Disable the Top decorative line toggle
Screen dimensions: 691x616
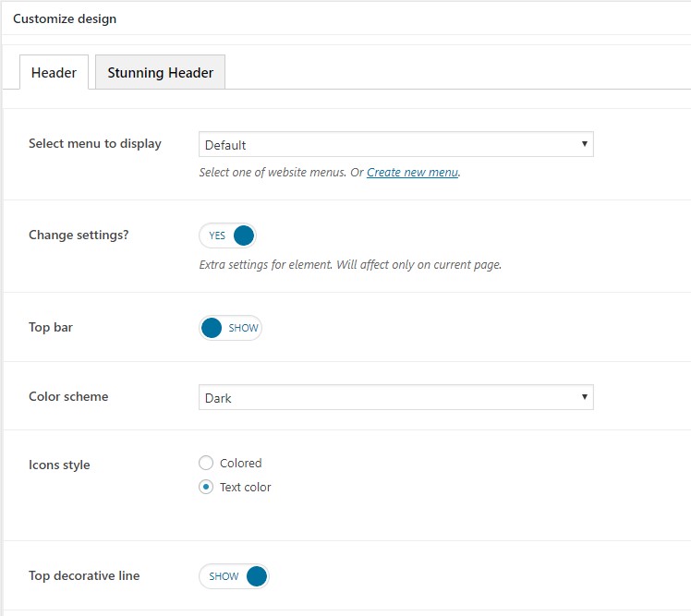click(235, 576)
